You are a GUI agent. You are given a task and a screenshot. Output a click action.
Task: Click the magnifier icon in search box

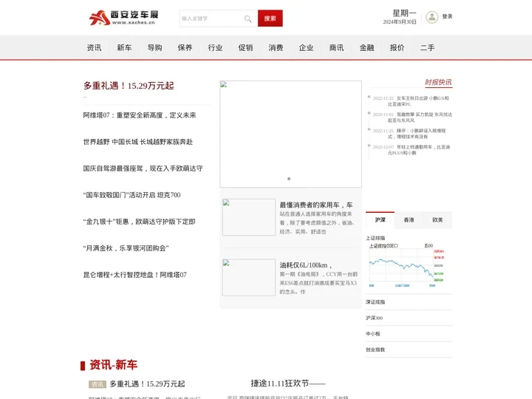[248, 18]
